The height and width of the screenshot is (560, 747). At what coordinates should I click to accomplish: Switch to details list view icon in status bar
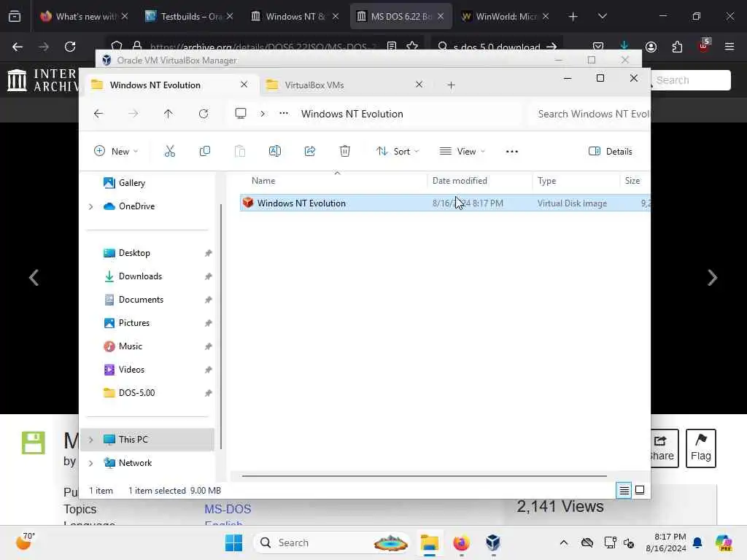tap(624, 490)
